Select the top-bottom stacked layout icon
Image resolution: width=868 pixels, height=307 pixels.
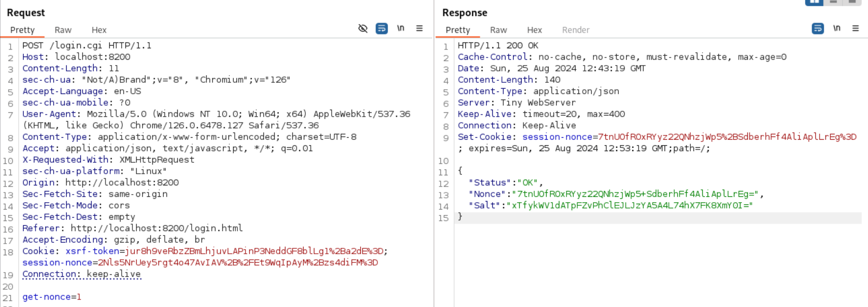[x=834, y=2]
